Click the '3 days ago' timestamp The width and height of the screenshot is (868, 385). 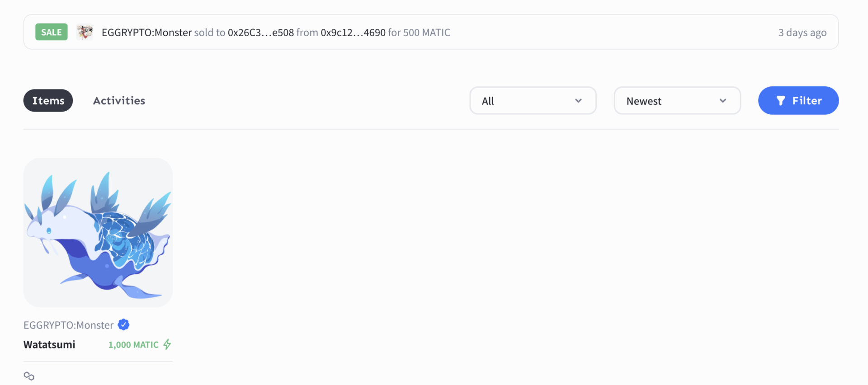[802, 33]
